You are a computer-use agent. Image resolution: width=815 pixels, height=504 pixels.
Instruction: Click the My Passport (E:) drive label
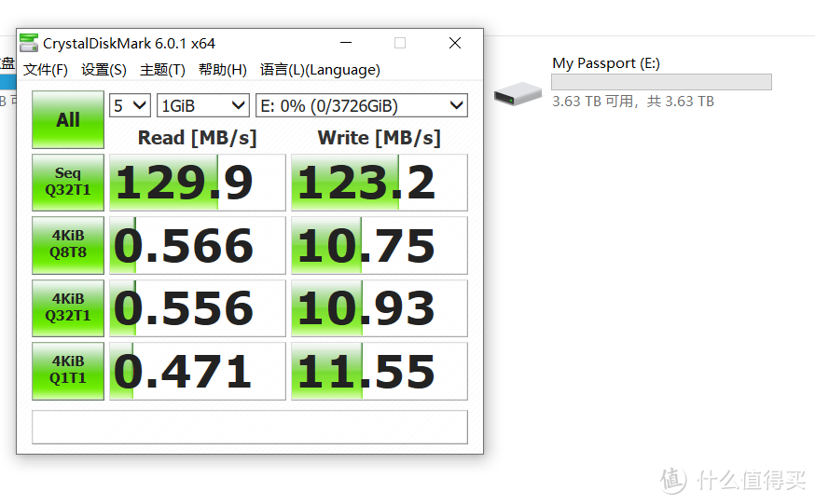click(x=606, y=63)
